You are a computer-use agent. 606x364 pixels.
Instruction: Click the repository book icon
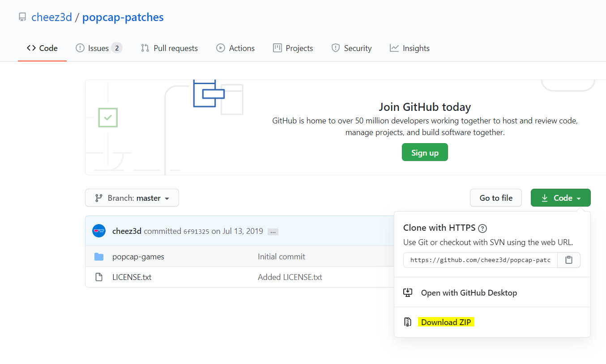pos(22,17)
